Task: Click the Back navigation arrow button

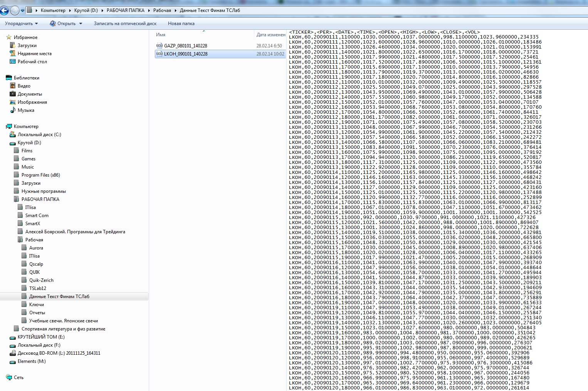Action: click(4, 10)
